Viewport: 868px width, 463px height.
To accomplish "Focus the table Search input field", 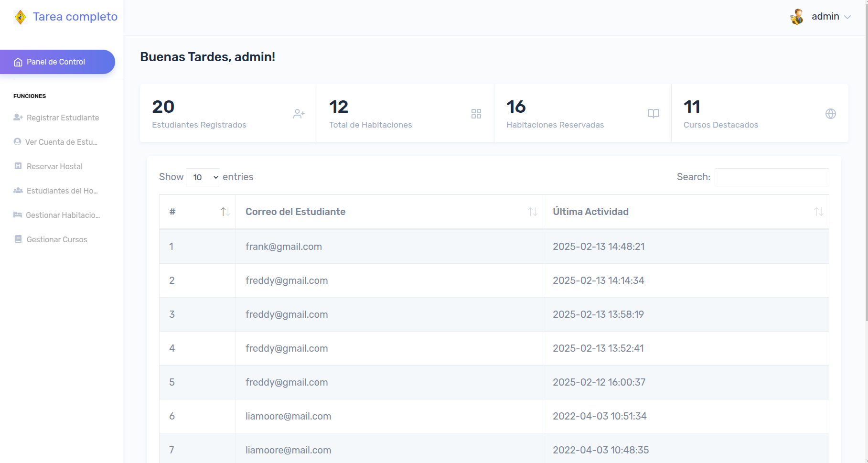I will (772, 177).
